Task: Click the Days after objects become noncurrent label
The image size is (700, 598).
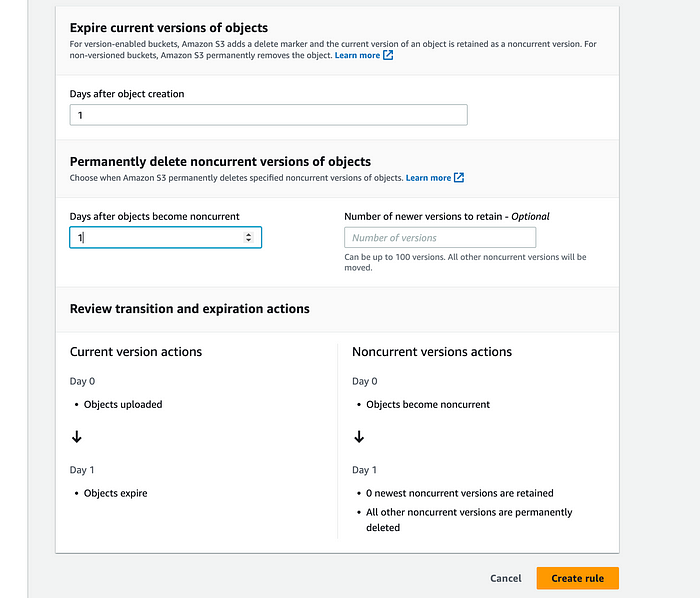Action: pyautogui.click(x=154, y=216)
